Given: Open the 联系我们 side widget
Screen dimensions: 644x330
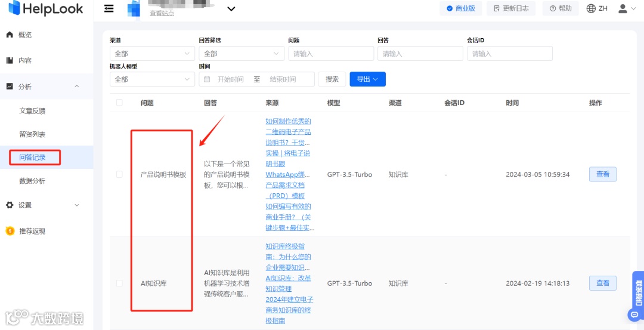Looking at the screenshot, I should point(639,292).
